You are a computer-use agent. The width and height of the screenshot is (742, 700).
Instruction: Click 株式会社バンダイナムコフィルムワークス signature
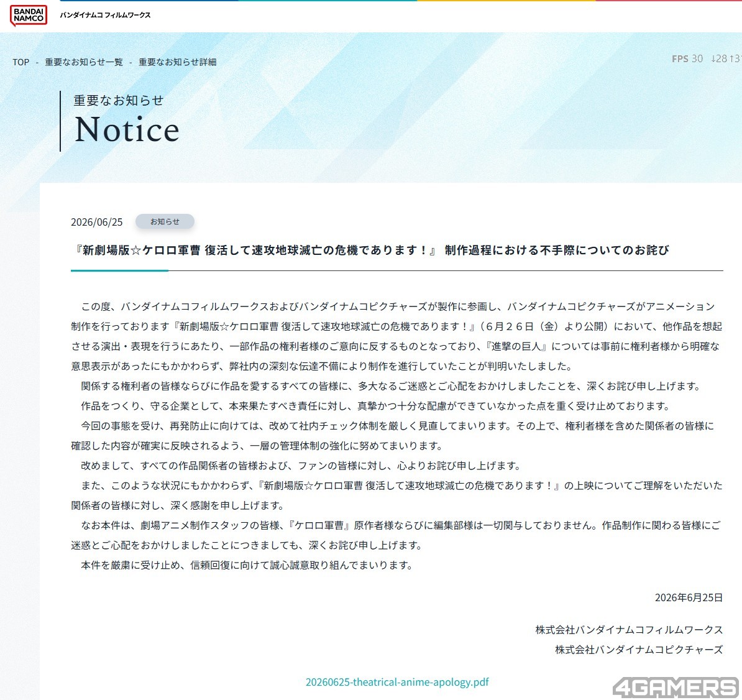pos(629,630)
